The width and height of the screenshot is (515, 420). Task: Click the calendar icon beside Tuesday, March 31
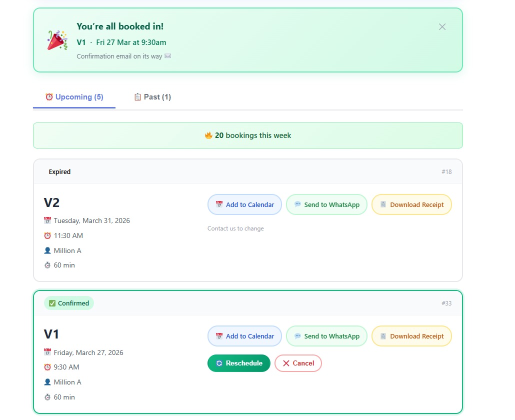(47, 220)
